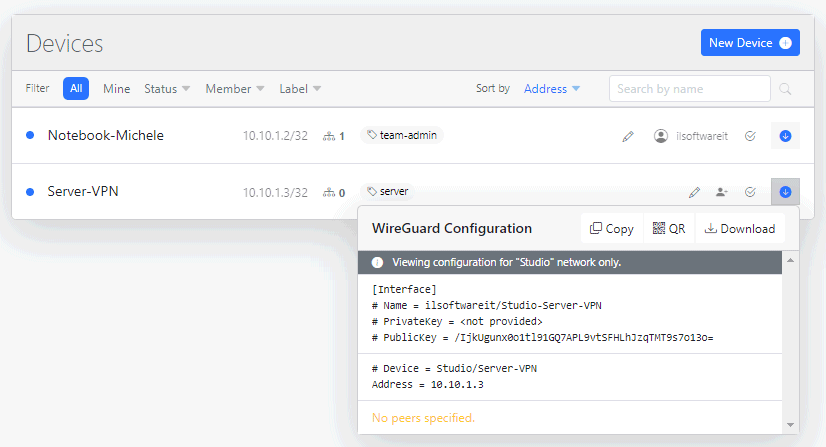The height and width of the screenshot is (447, 826).
Task: Open the Status filter dropdown
Action: coord(167,89)
